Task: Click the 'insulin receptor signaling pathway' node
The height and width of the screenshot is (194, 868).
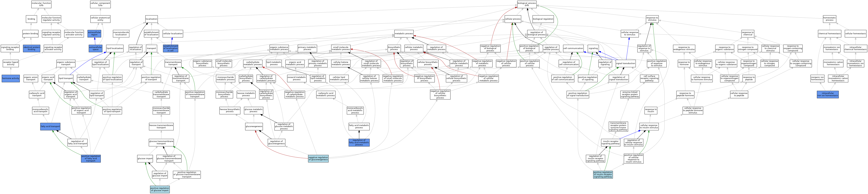Action: (x=611, y=142)
